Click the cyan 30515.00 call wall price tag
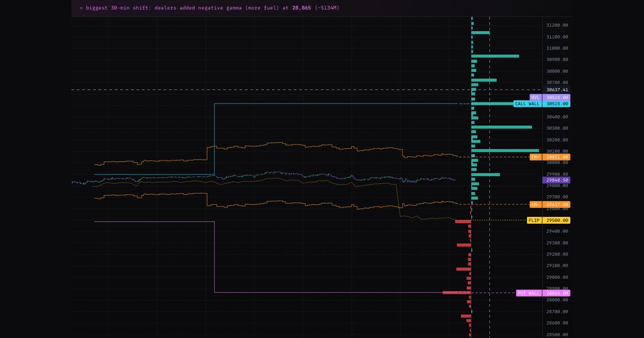Screen dimensions: 644x338 pyautogui.click(x=557, y=104)
